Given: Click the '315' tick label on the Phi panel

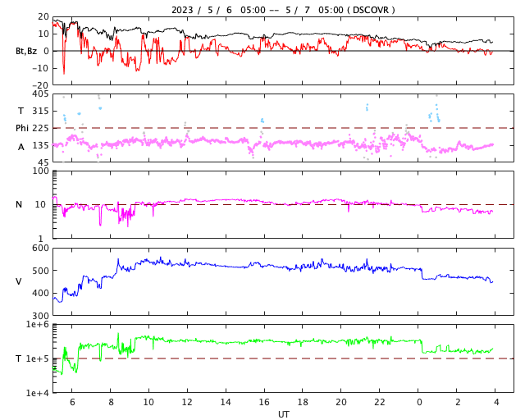Looking at the screenshot, I should [40, 111].
